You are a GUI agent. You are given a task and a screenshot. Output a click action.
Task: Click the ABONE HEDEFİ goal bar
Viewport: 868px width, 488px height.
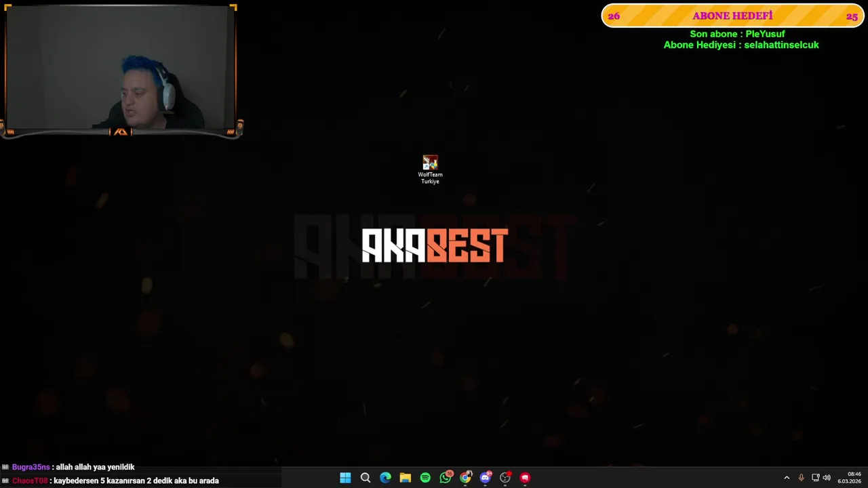(x=732, y=16)
